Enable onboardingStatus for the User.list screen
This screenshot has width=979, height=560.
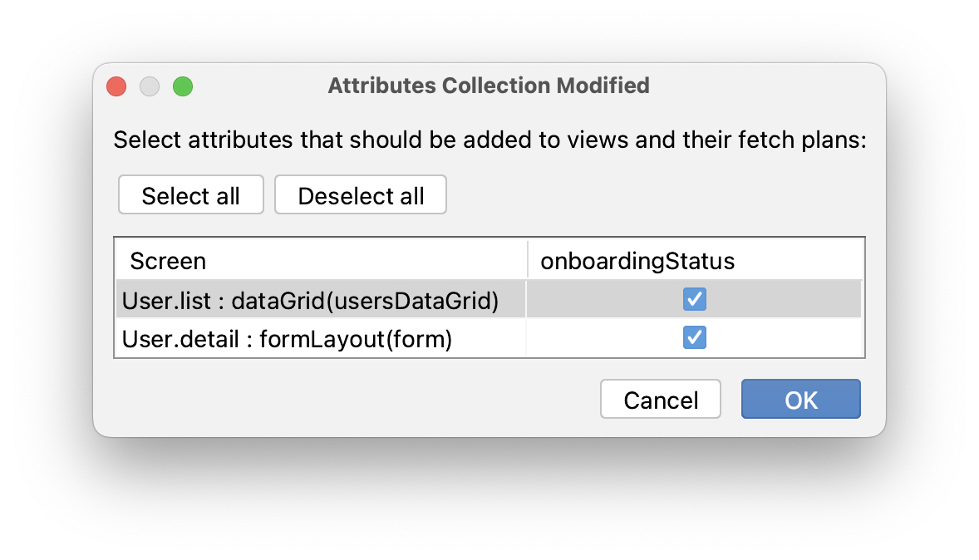694,299
